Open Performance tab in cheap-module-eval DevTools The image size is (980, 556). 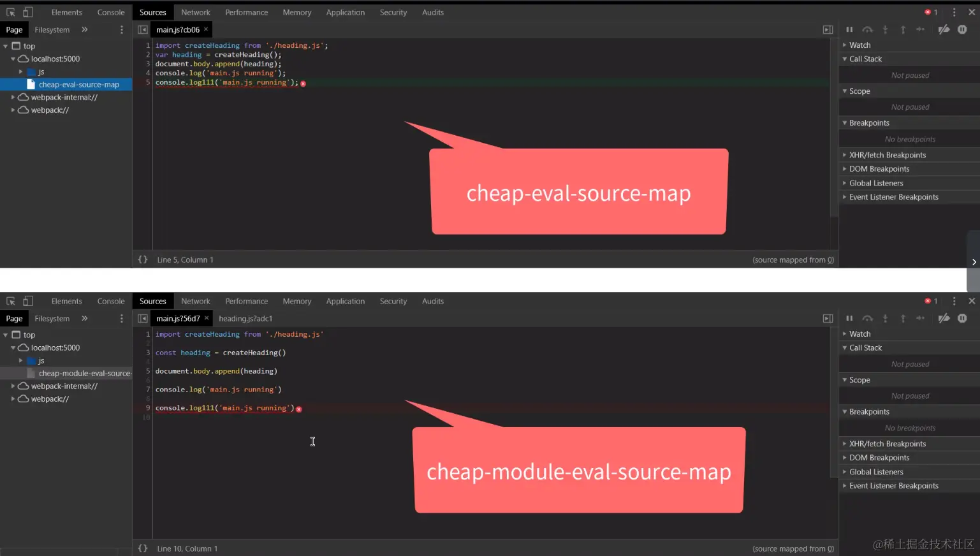(247, 301)
